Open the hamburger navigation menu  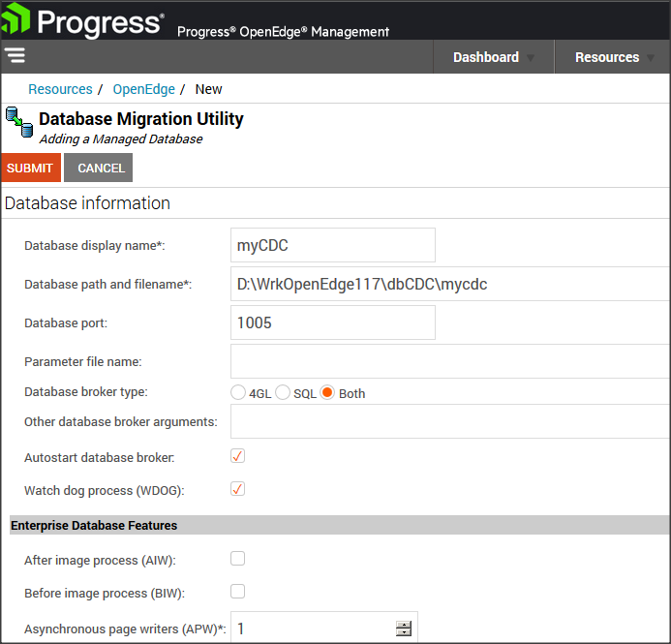tap(15, 55)
